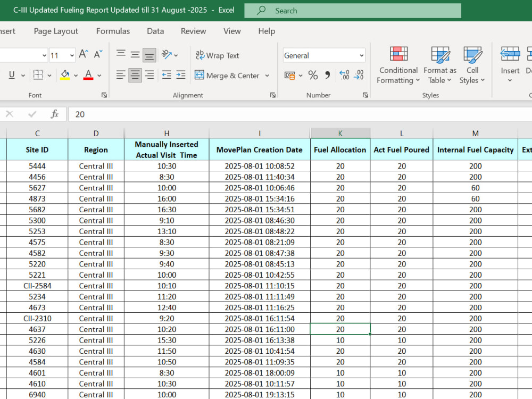Align text right
Screen dimensions: 532x399
click(149, 75)
